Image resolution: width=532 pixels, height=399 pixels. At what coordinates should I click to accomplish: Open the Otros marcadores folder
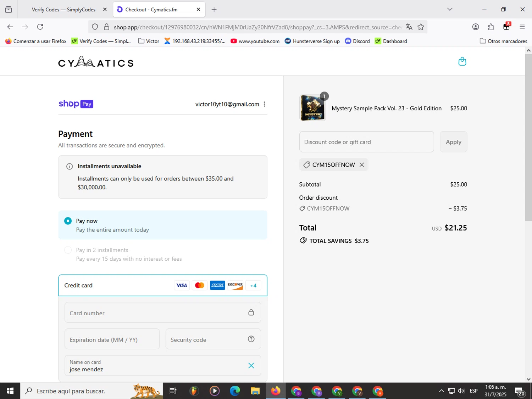pyautogui.click(x=503, y=41)
